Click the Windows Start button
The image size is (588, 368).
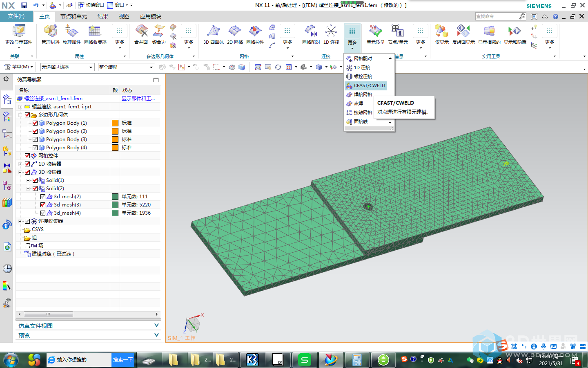11,360
